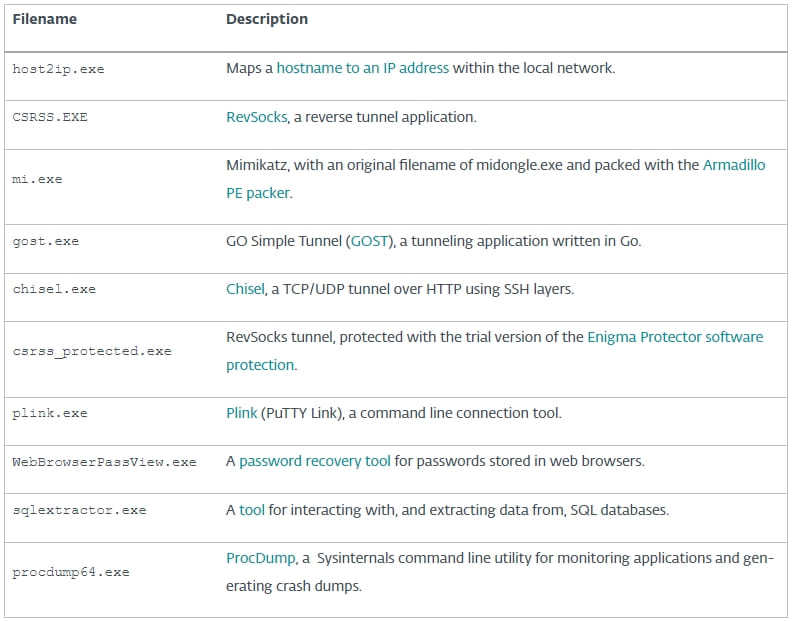Select the WebBrowserPassView.exe filename cell
Screen dimensions: 792x621
[x=104, y=462]
